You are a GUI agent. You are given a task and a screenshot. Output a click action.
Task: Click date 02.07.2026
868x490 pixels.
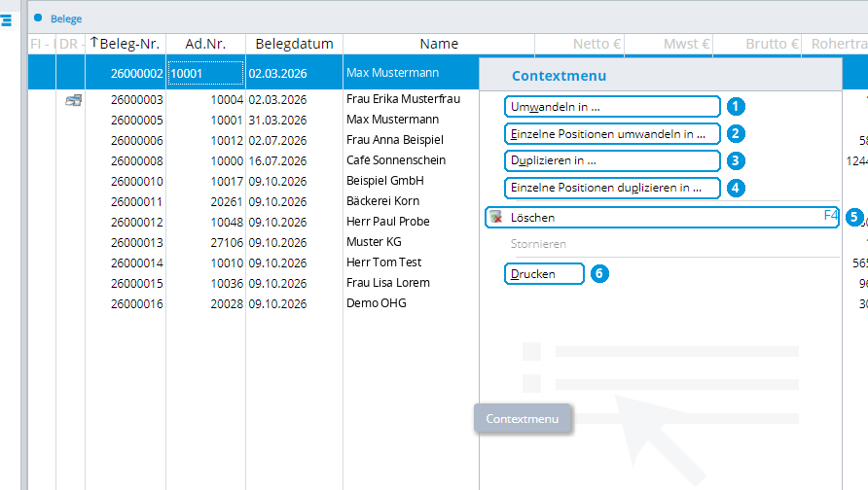(277, 140)
